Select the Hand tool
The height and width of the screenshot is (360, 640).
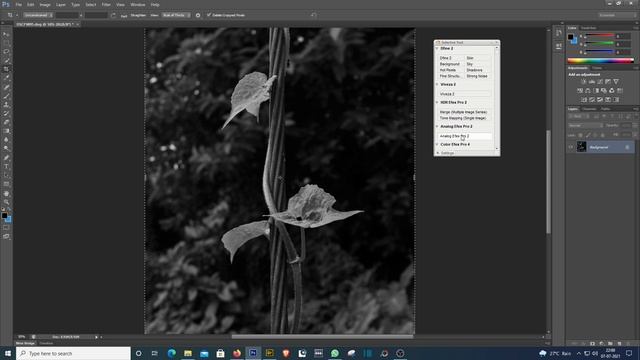tap(6, 193)
